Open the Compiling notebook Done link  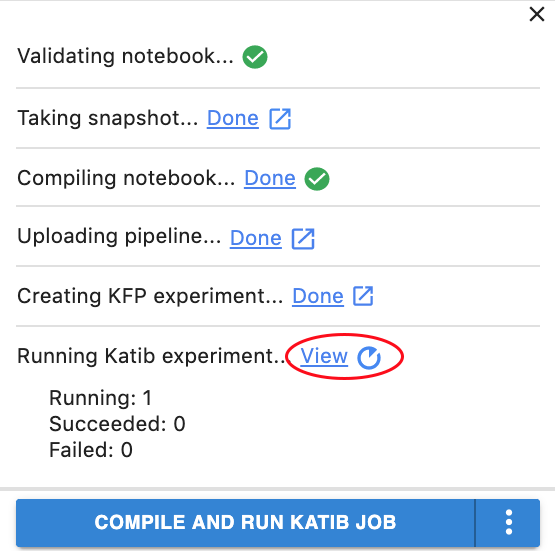coord(270,178)
